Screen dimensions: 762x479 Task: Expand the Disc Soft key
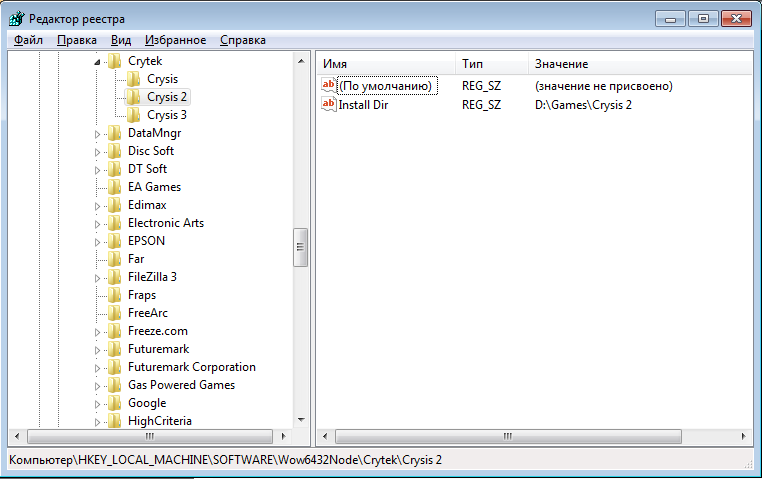(x=97, y=152)
